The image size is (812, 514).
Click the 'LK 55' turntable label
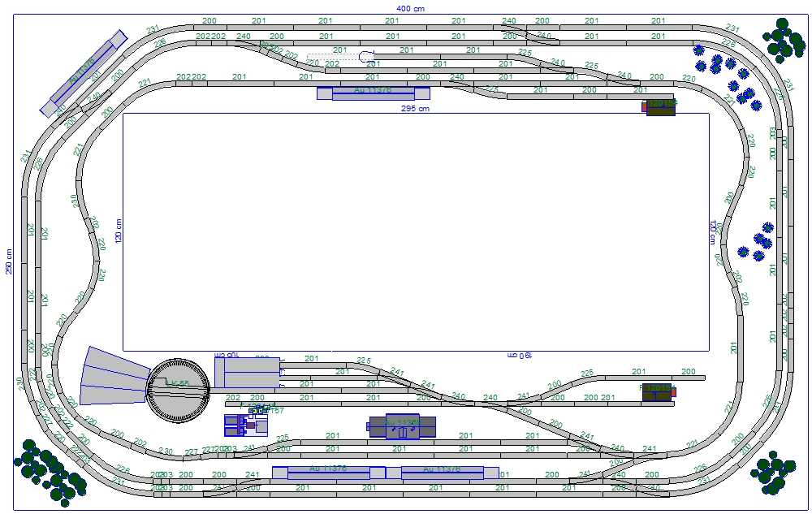point(178,383)
